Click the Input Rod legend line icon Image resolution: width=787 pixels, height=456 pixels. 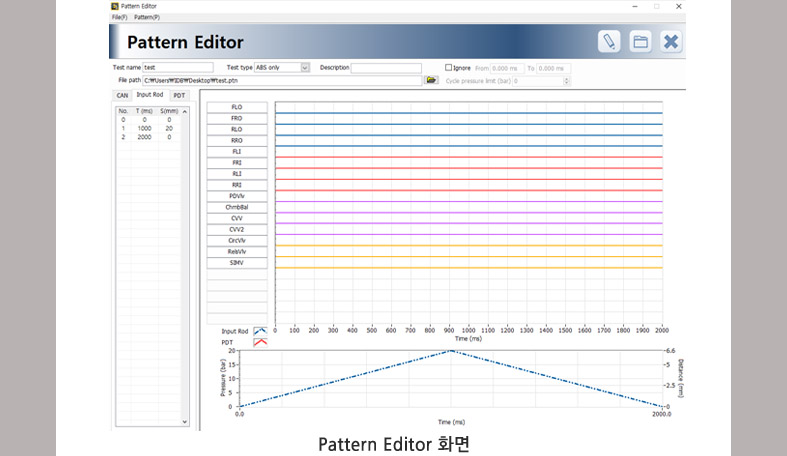pyautogui.click(x=260, y=331)
